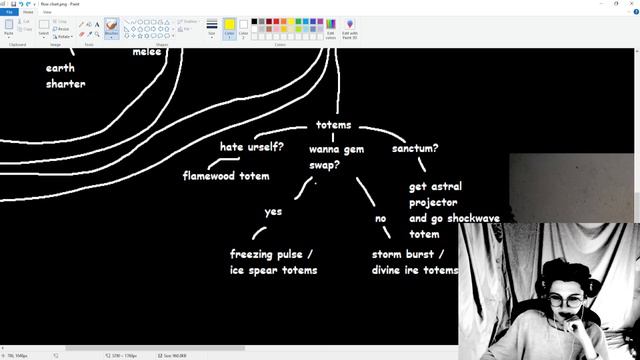Select the Curve shape
This screenshot has width=640, height=360.
(133, 22)
